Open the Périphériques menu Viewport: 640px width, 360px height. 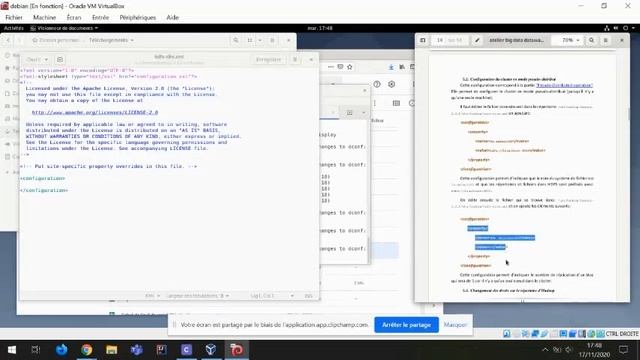[x=138, y=18]
